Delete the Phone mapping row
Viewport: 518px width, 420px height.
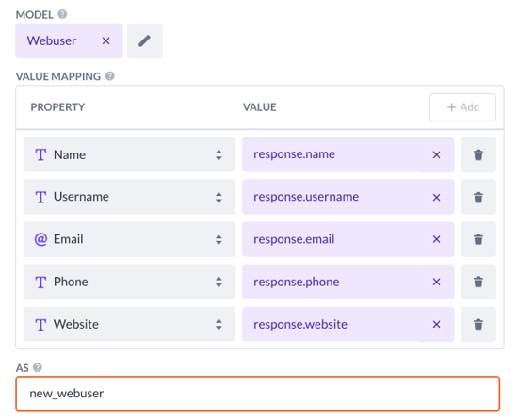click(x=478, y=282)
